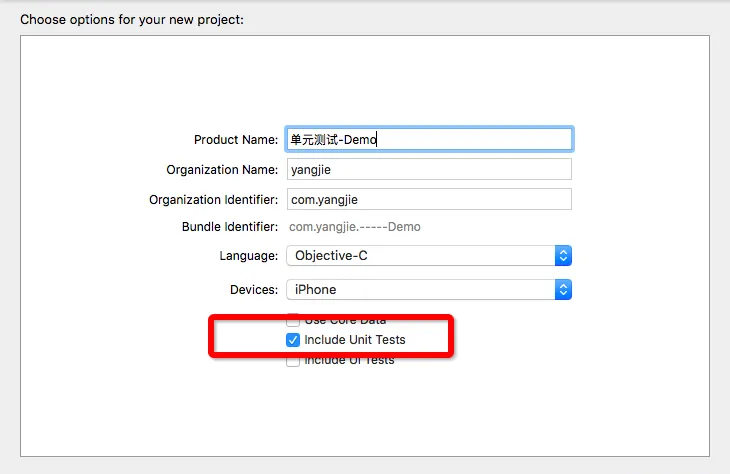Click the blue arrows on Devices dropdown
The image size is (730, 474).
click(x=563, y=290)
